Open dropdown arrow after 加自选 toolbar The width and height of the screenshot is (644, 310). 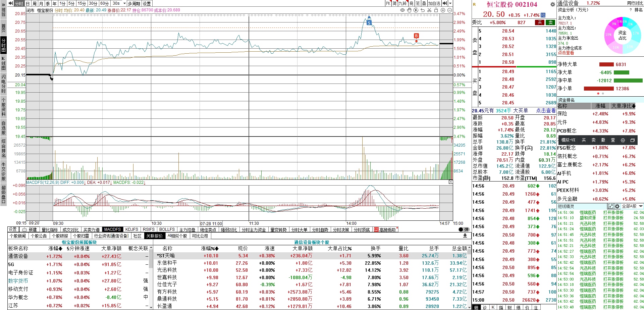click(450, 3)
